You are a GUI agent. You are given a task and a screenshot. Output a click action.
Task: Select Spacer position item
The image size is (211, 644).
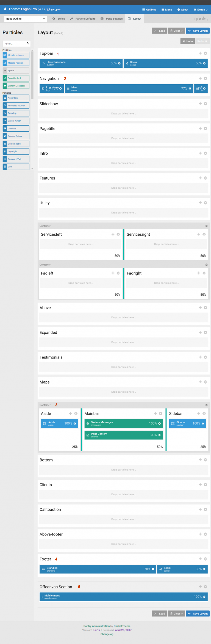click(x=16, y=70)
